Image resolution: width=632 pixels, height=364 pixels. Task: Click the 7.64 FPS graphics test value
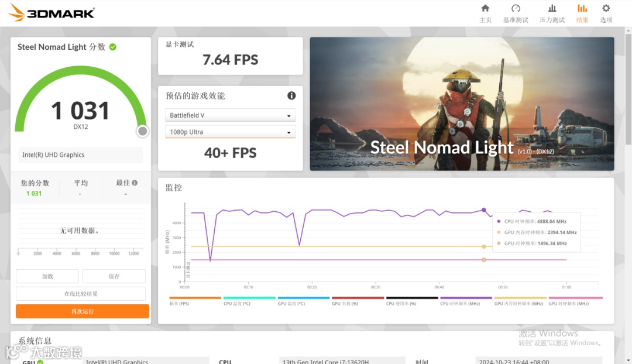[230, 60]
